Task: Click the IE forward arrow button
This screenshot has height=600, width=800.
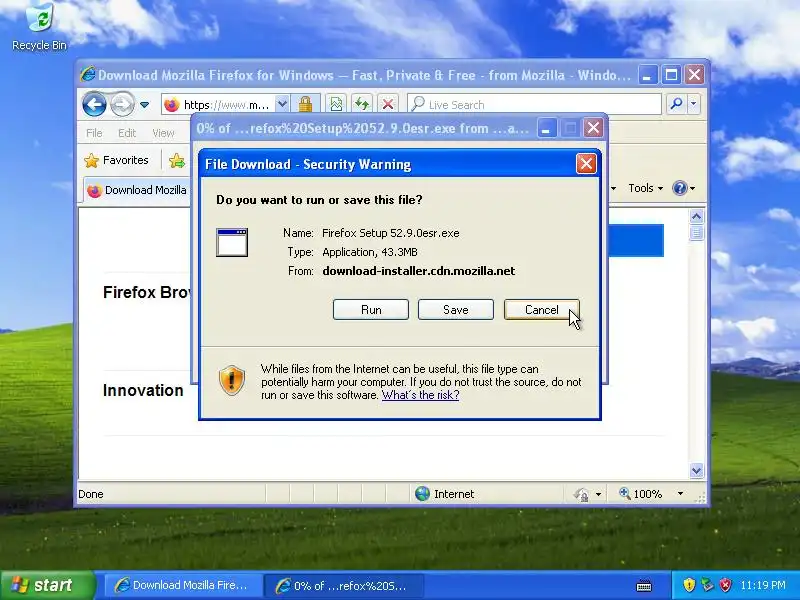Action: (121, 105)
